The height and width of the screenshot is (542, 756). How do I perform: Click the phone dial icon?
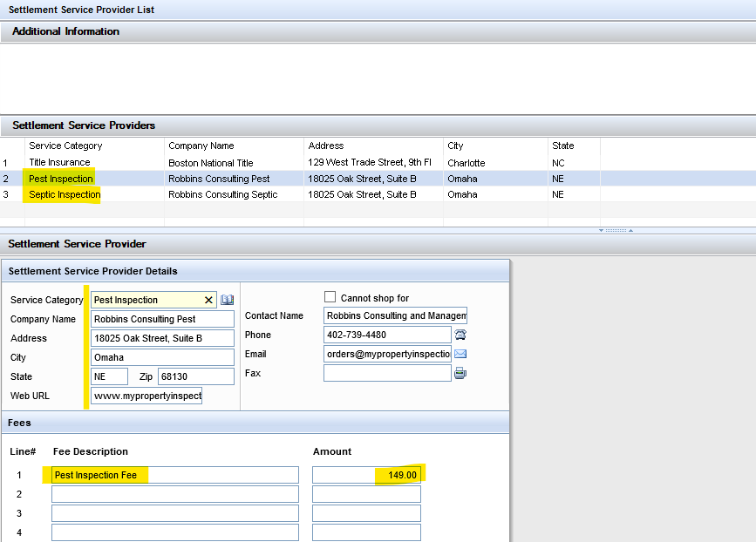point(460,335)
